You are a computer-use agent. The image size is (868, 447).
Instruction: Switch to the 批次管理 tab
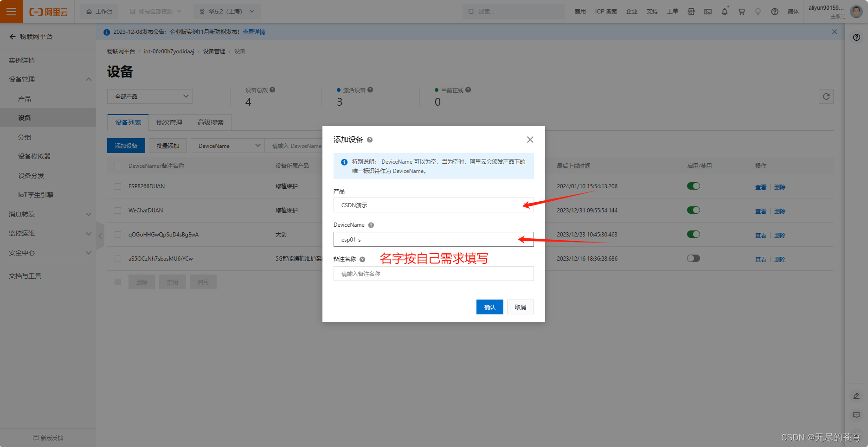[x=169, y=122]
